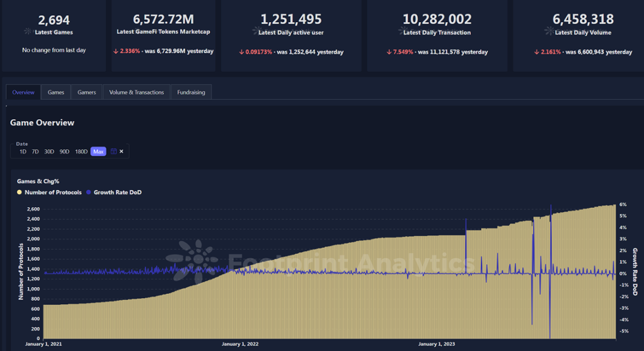
Task: Select the Max date range
Action: 98,151
